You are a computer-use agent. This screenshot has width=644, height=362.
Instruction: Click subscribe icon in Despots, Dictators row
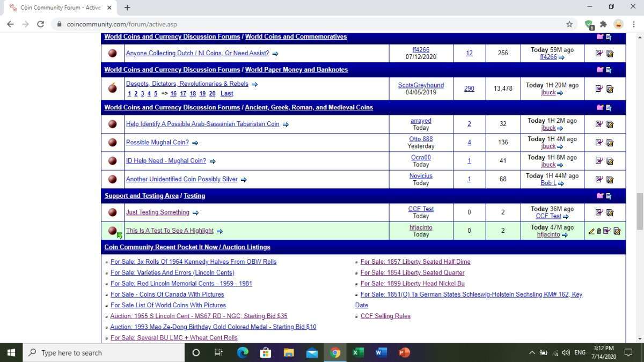pos(610,89)
